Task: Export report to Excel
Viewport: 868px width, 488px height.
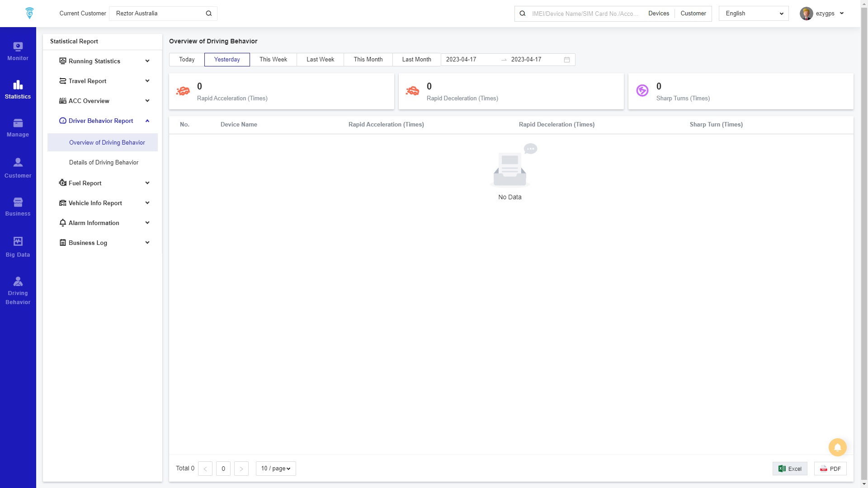Action: point(789,469)
